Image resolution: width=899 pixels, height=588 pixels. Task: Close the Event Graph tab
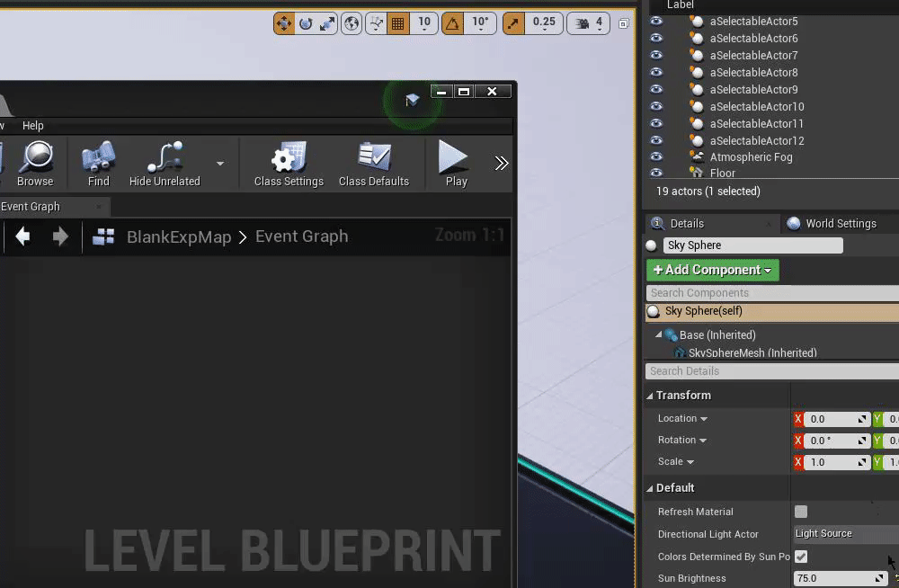point(99,207)
